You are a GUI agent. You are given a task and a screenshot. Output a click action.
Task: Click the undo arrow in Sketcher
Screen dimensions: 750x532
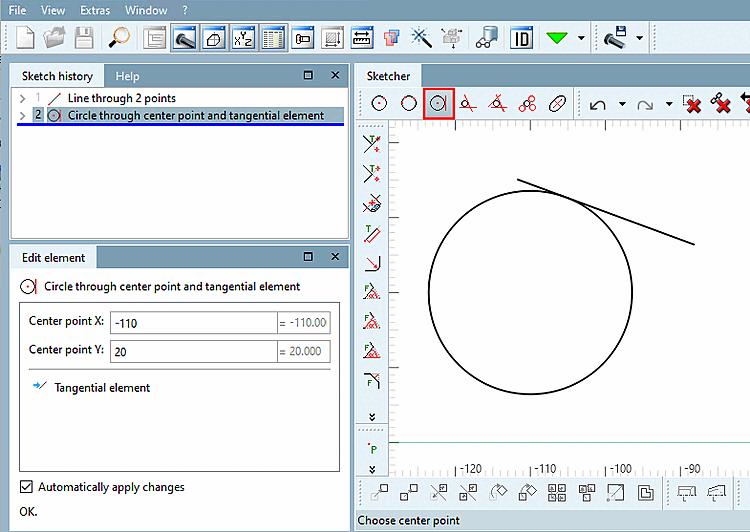coord(597,104)
